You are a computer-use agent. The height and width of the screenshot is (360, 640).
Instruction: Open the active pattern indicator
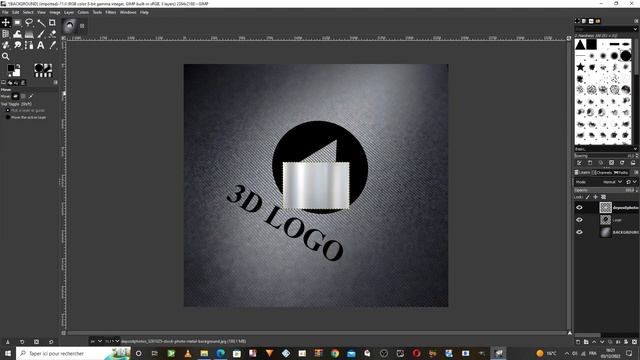48,67
